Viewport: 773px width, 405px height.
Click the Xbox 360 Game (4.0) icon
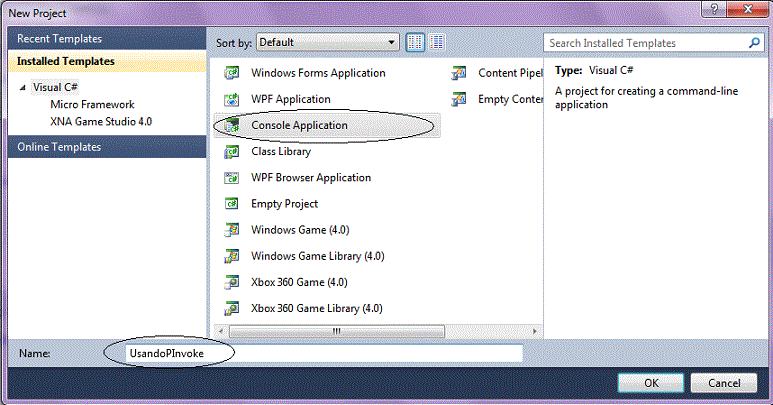coord(232,282)
